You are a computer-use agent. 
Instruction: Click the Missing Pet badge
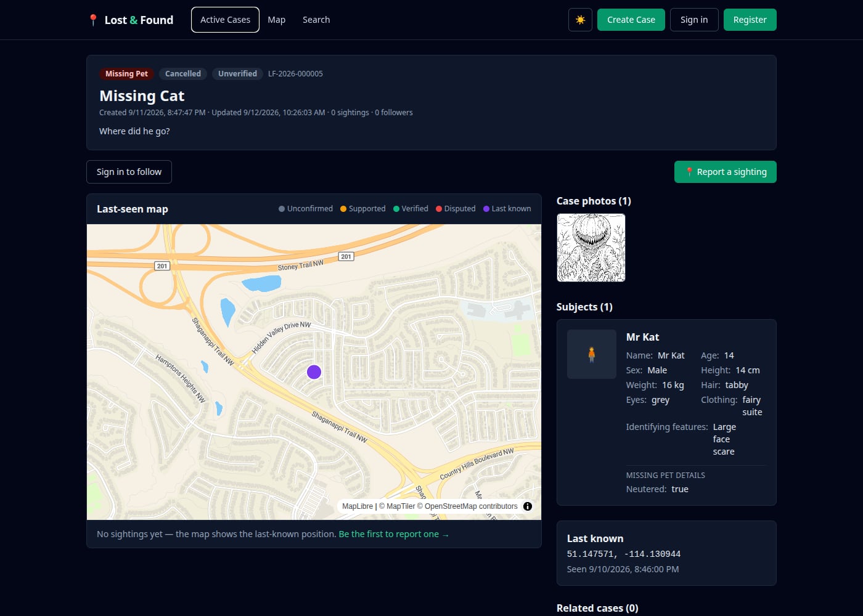126,74
